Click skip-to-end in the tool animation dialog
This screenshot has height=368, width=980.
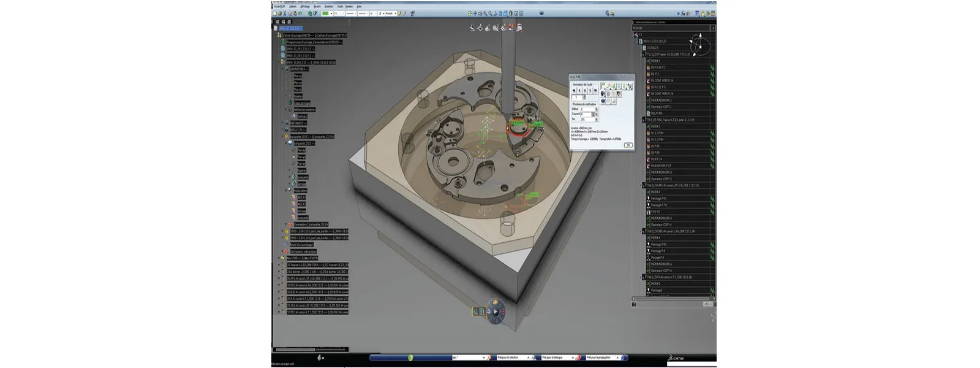(595, 90)
